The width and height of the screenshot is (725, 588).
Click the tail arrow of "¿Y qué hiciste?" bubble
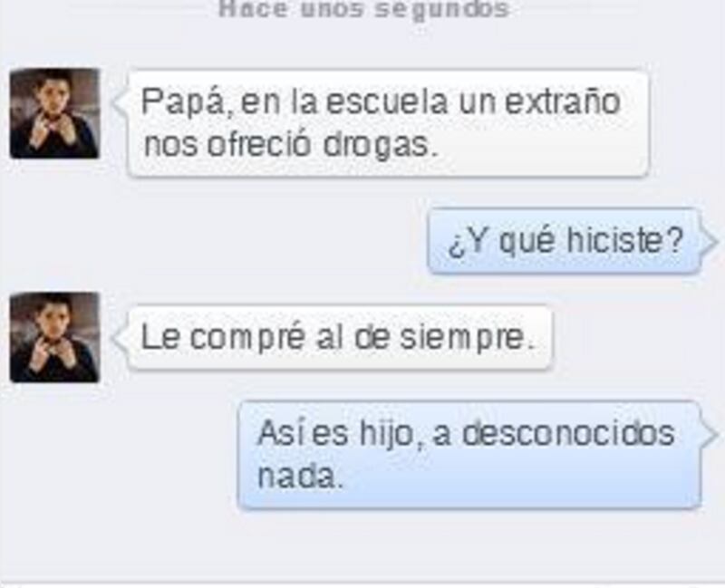(x=709, y=242)
